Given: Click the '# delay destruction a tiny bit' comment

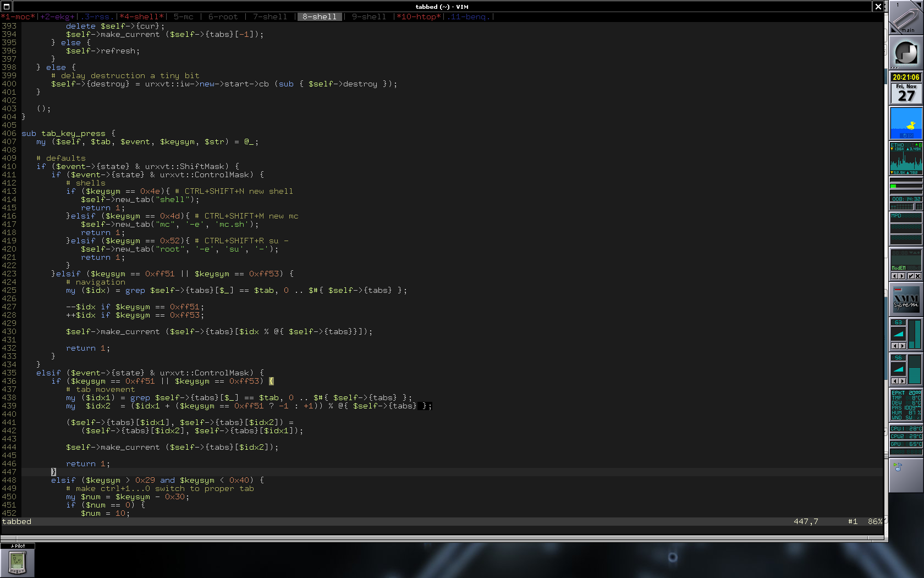Looking at the screenshot, I should tap(125, 75).
